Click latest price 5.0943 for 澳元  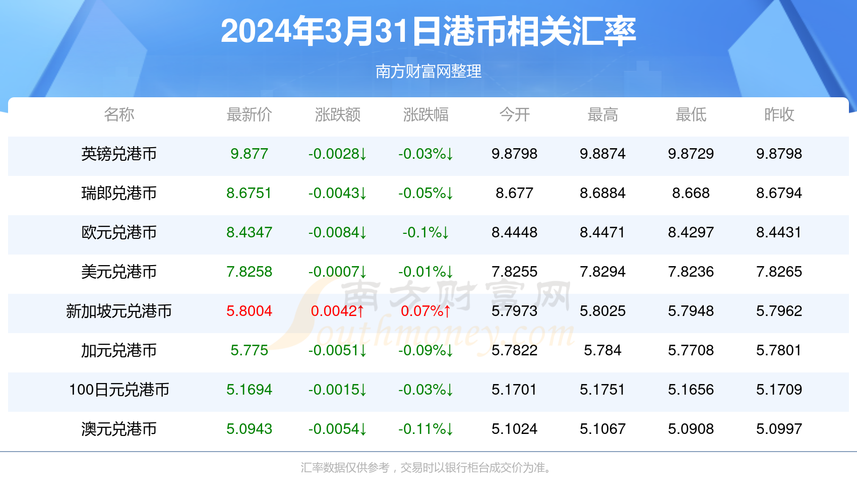[x=249, y=429]
